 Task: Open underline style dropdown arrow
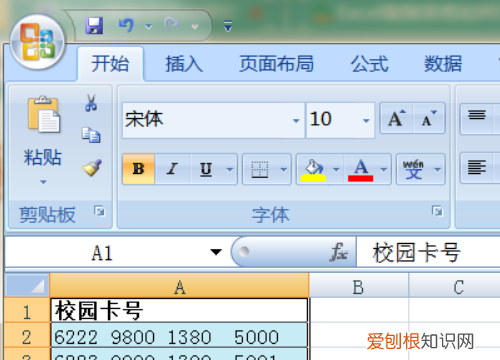(x=230, y=169)
